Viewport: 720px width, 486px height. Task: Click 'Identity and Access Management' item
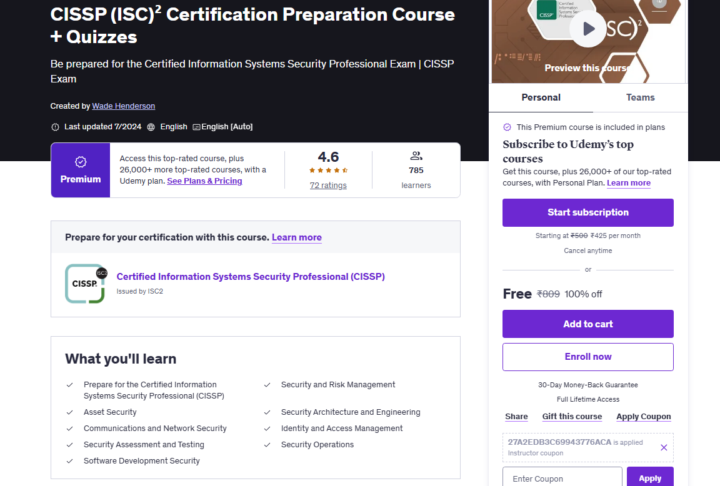[342, 429]
